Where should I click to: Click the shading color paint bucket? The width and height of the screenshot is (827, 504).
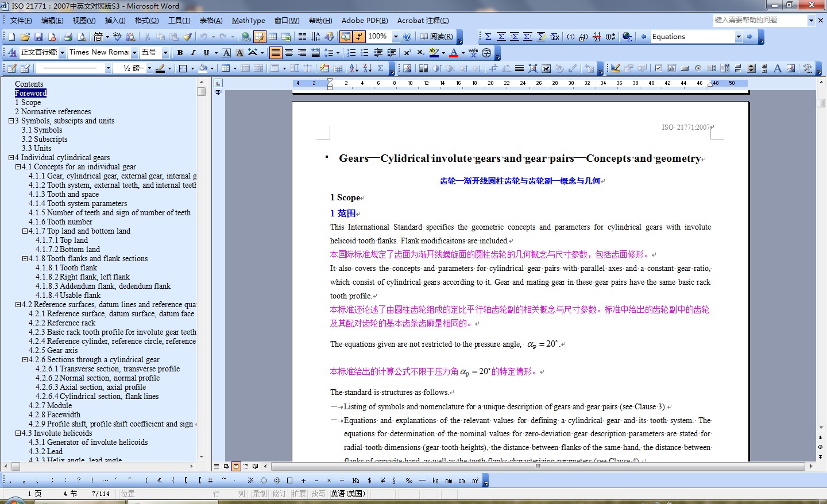point(203,68)
